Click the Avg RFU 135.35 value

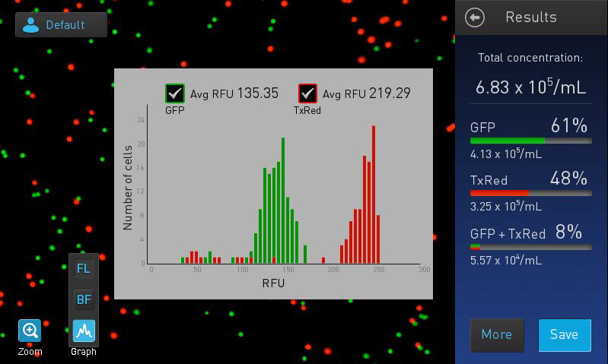tap(234, 93)
